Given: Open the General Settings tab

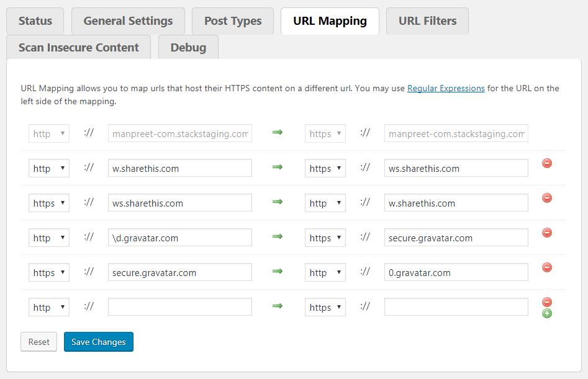Looking at the screenshot, I should pos(128,21).
